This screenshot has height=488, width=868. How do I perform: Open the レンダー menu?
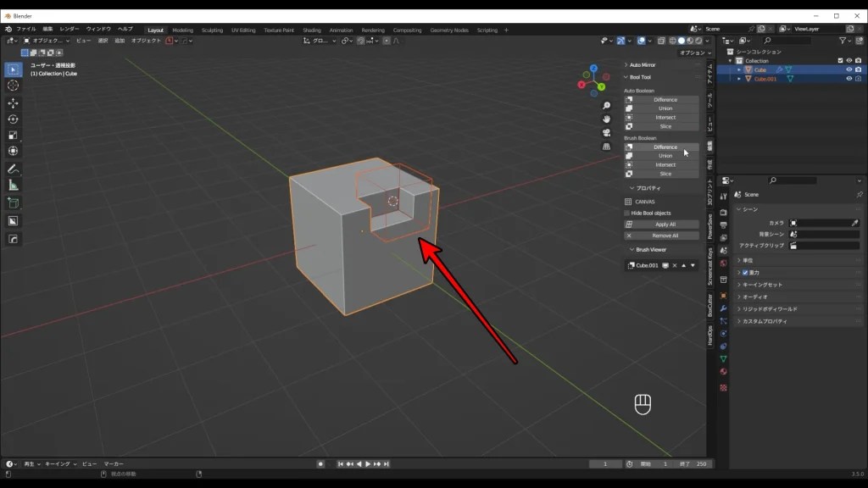tap(70, 30)
